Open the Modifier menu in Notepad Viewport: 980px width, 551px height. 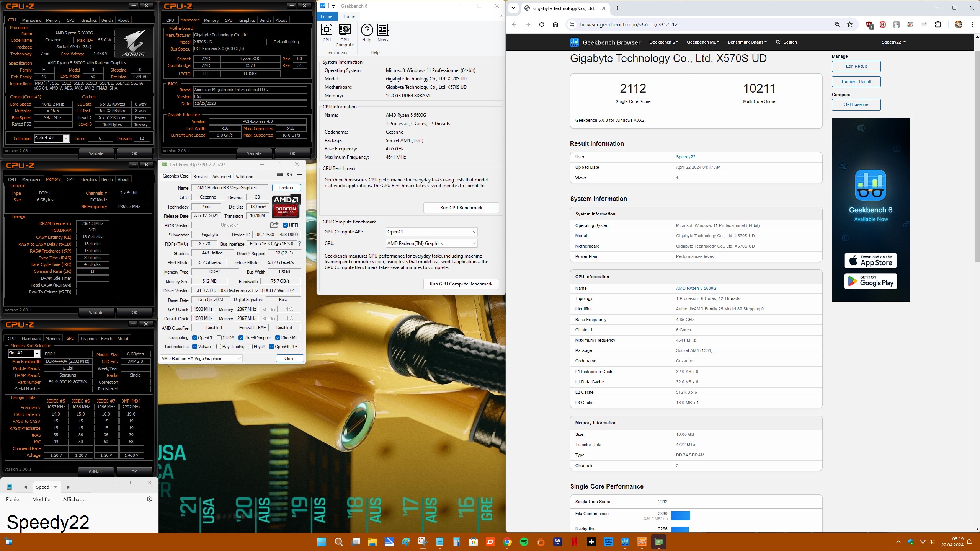(x=42, y=499)
